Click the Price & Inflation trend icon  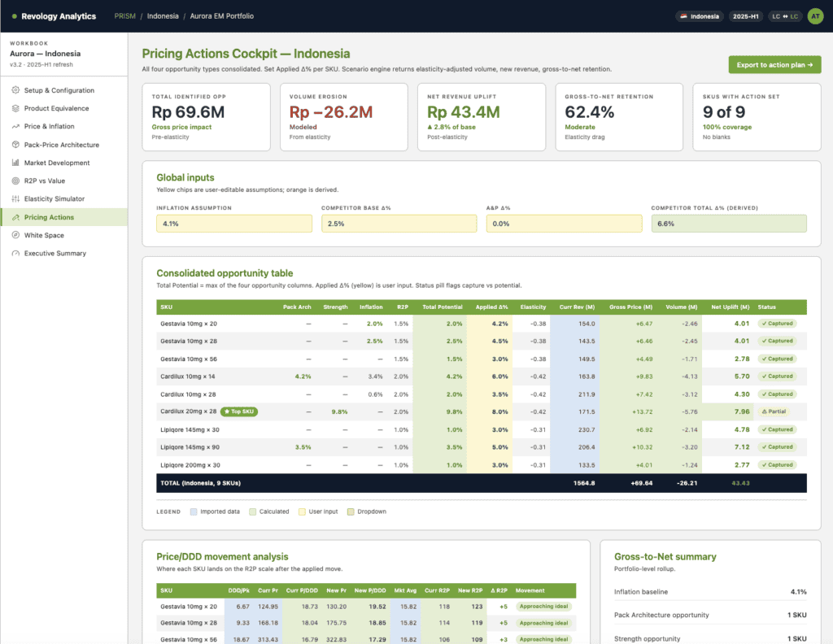[x=15, y=126]
